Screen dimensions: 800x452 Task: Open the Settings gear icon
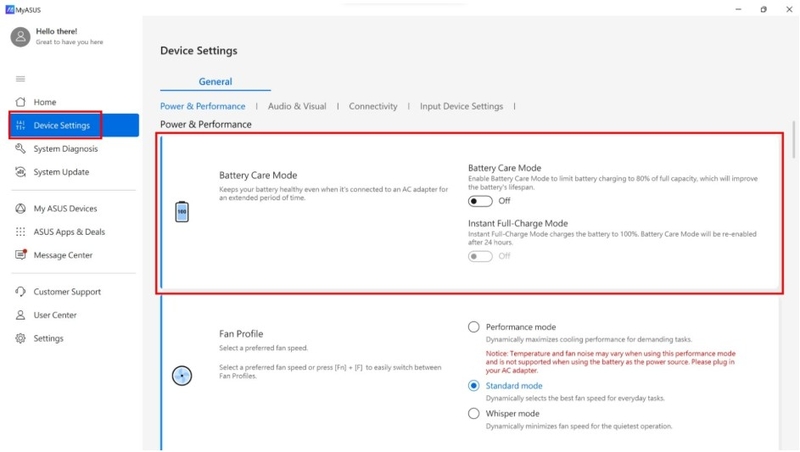click(20, 338)
